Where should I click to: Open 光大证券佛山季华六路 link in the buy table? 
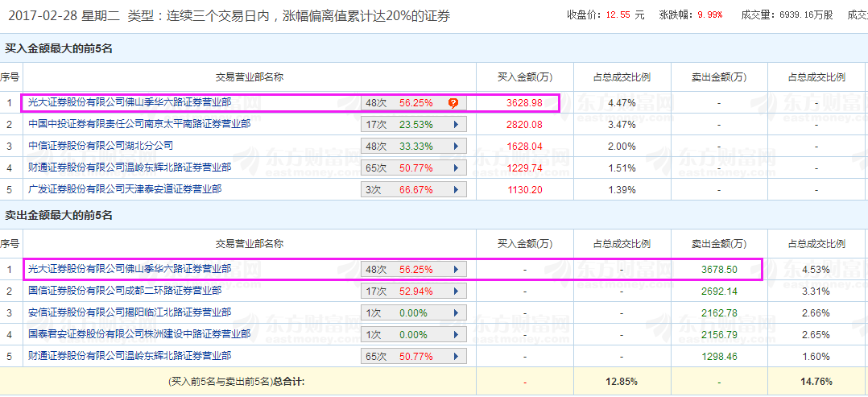130,102
